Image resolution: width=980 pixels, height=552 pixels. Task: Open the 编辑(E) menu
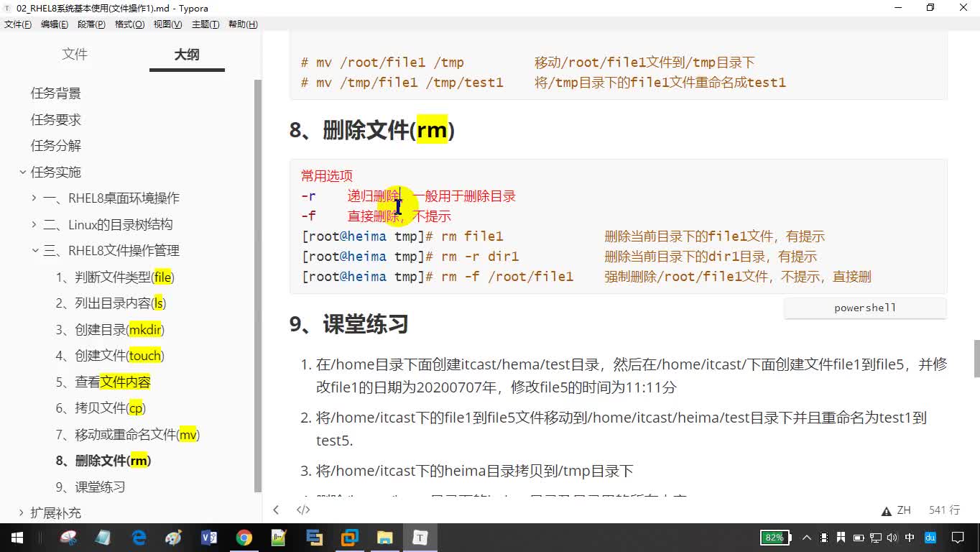pyautogui.click(x=55, y=24)
